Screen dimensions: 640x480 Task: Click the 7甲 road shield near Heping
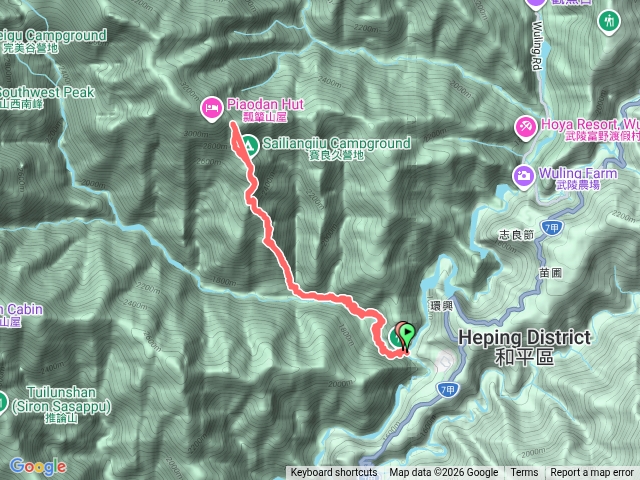point(448,390)
